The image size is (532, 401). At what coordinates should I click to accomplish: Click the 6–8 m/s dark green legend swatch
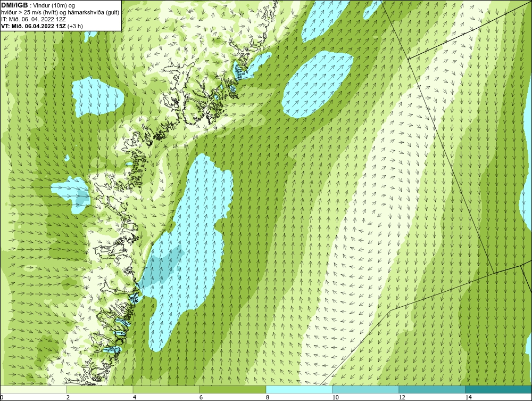click(233, 389)
